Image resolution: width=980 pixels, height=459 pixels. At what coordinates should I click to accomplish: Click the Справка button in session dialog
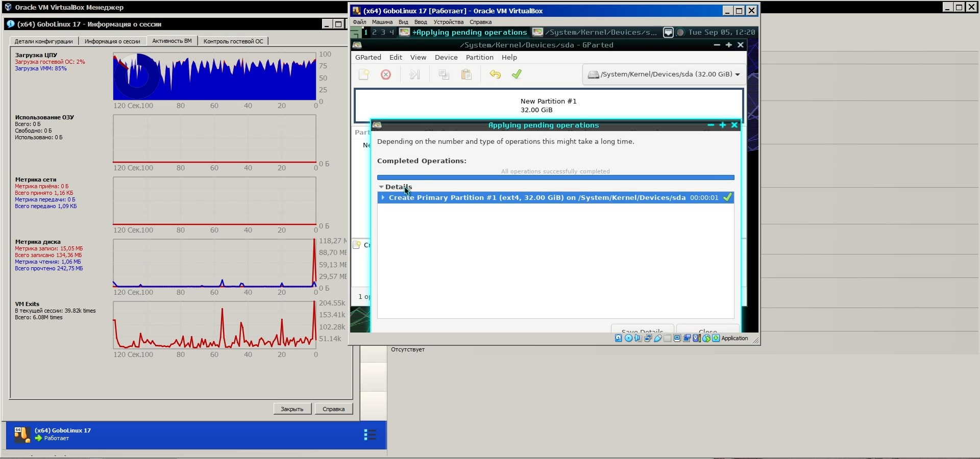(333, 409)
